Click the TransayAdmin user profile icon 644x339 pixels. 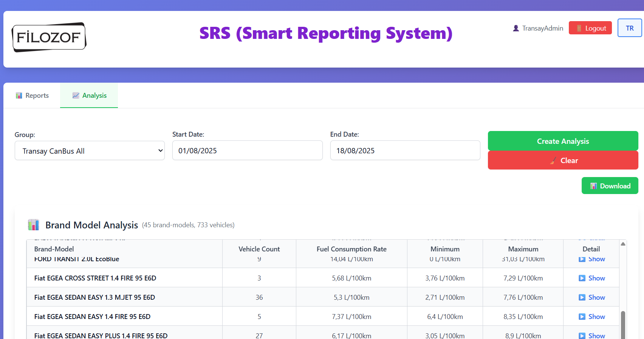point(516,28)
